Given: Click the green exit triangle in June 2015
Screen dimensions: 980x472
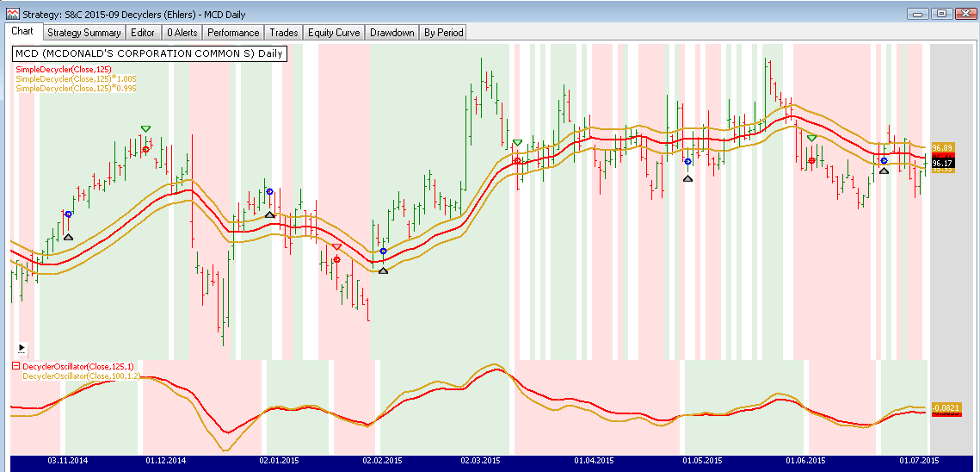Looking at the screenshot, I should coord(811,139).
